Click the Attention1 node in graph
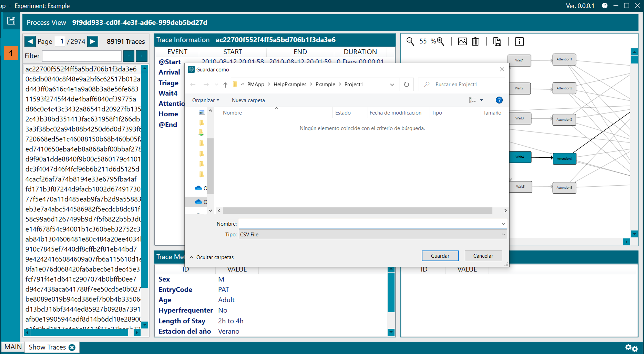The width and height of the screenshot is (644, 354). coord(564,59)
